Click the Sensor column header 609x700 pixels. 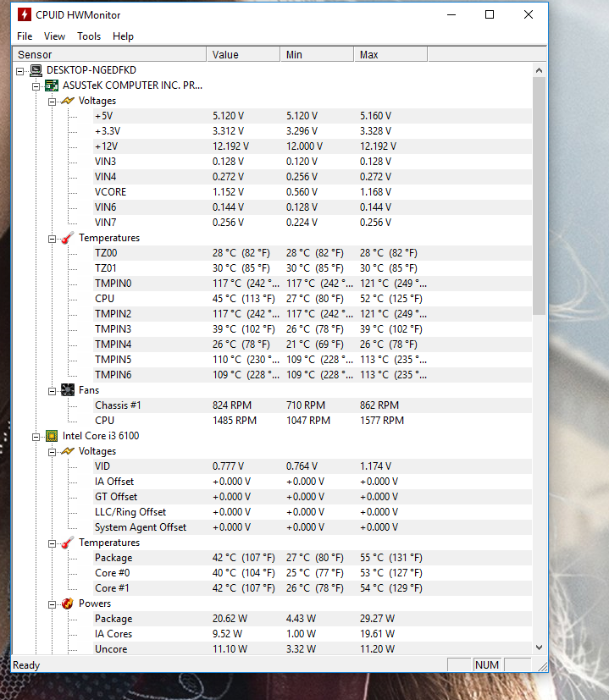click(109, 54)
